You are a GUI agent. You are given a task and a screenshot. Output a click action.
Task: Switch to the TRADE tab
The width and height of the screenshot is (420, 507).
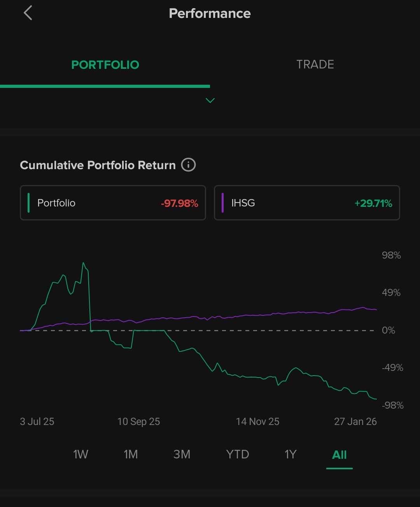[315, 65]
